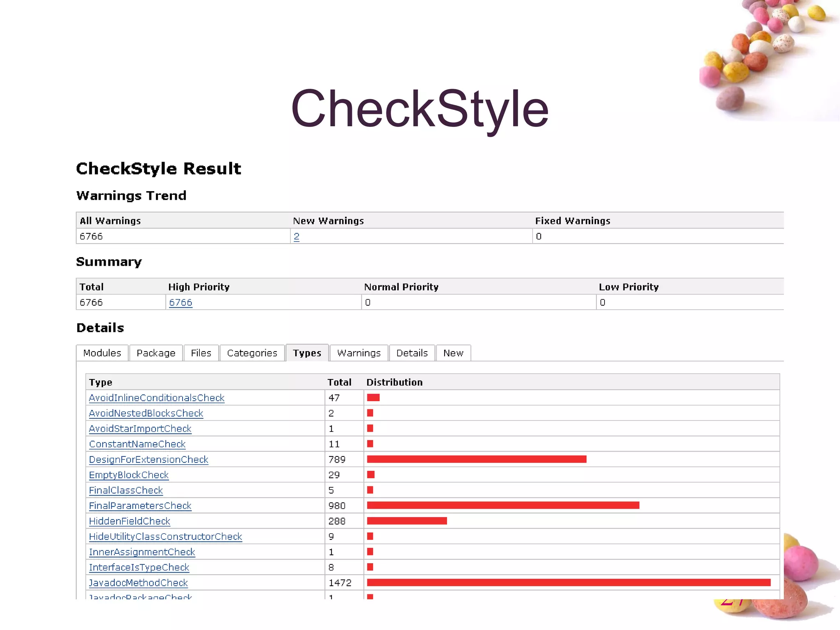Click the Distribution column header

click(x=394, y=382)
